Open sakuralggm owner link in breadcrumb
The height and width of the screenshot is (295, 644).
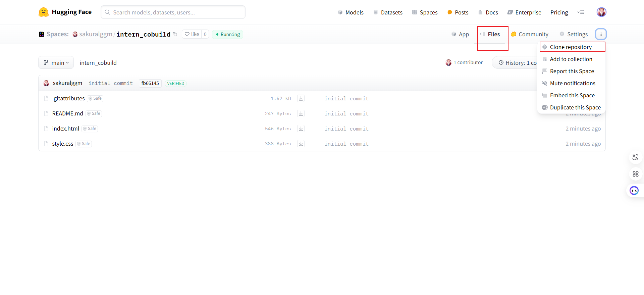[x=96, y=34]
